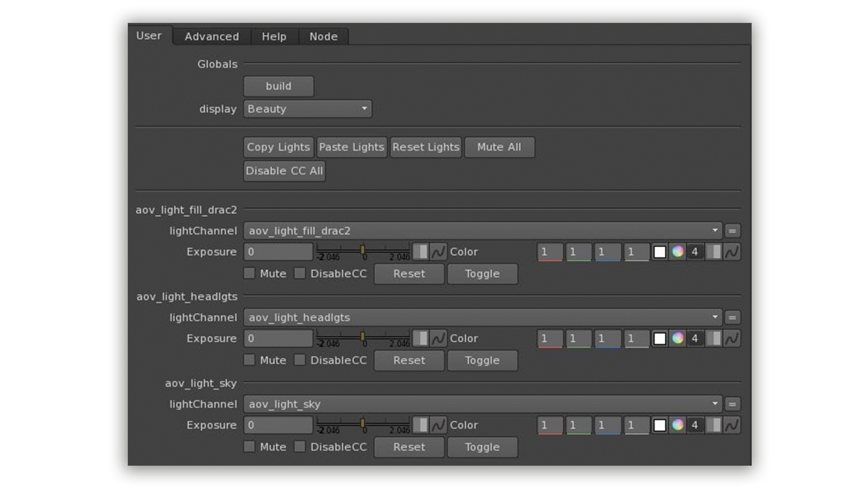The height and width of the screenshot is (488, 868).
Task: Open color wheel for aov_light_headlgts Color
Action: coord(678,339)
